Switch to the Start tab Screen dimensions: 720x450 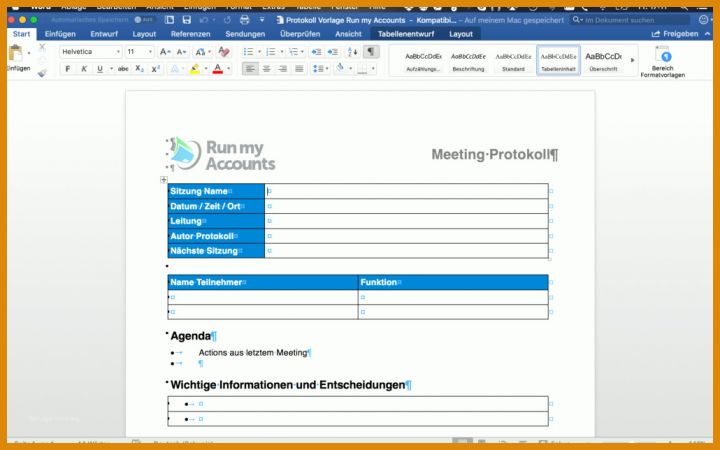coord(22,34)
